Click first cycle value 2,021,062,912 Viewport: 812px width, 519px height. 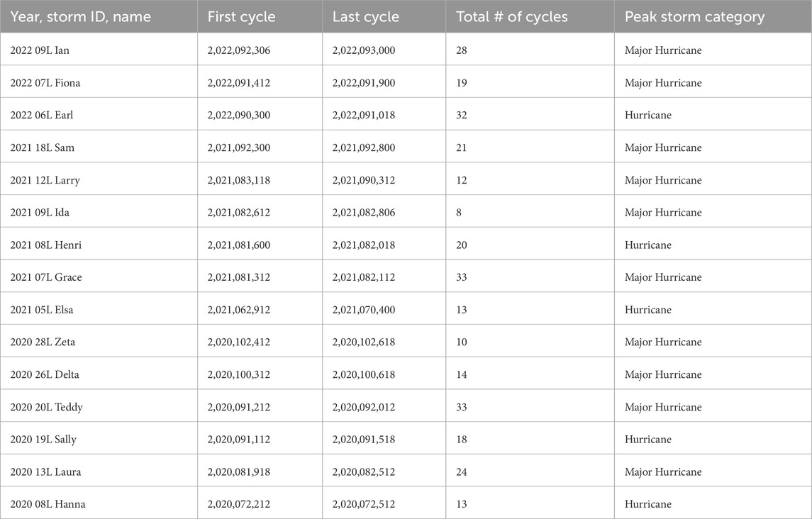click(x=239, y=310)
